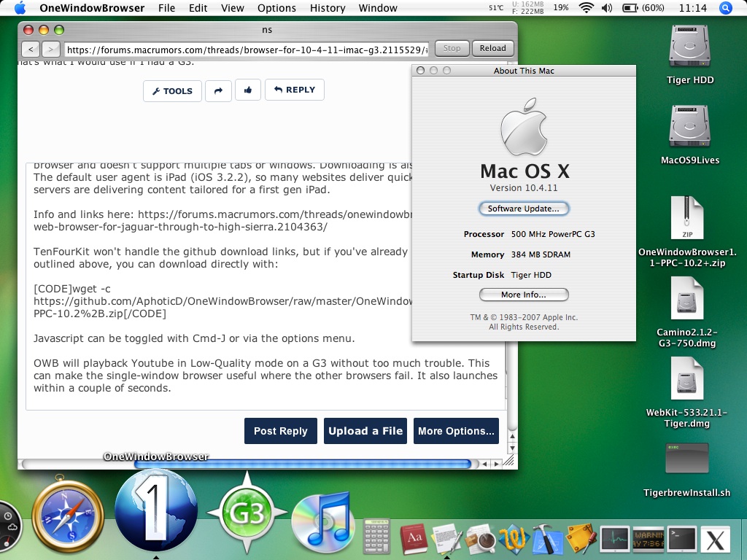The width and height of the screenshot is (747, 560).
Task: Click the Stop button in browser
Action: pos(452,48)
